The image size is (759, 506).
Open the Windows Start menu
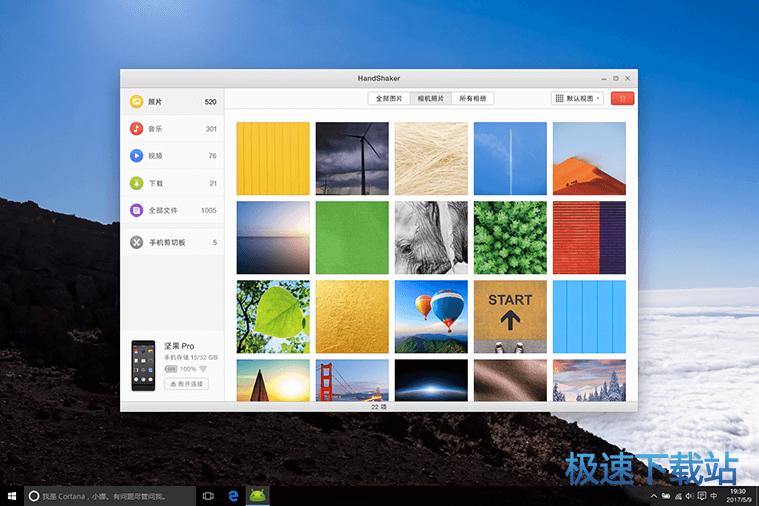coord(11,495)
